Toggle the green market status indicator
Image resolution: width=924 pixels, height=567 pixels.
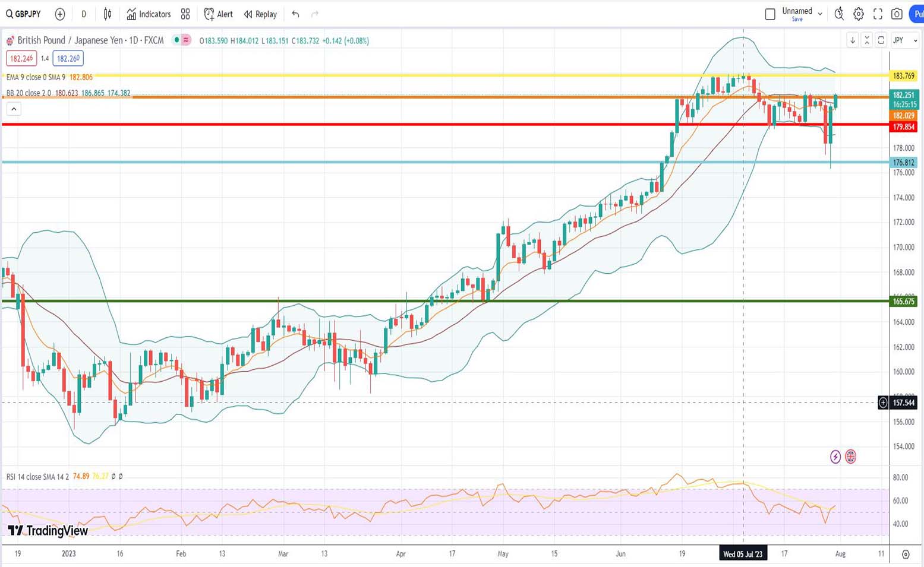[x=176, y=40]
